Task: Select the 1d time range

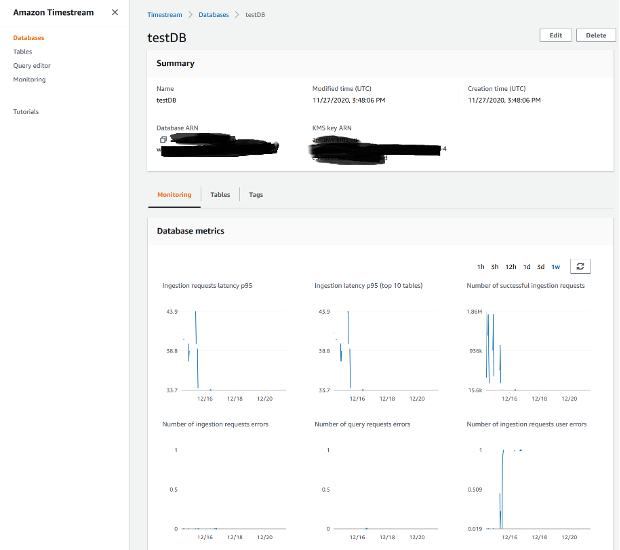Action: coord(526,267)
